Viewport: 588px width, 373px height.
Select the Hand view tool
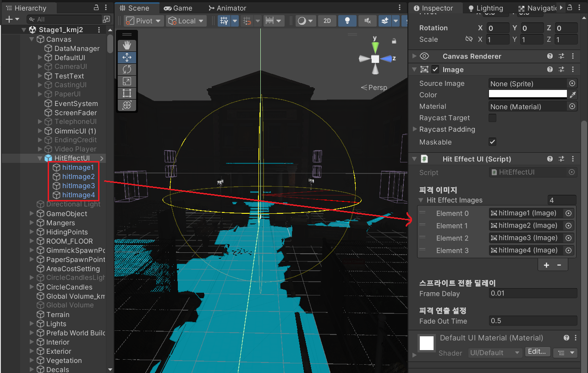[x=127, y=45]
